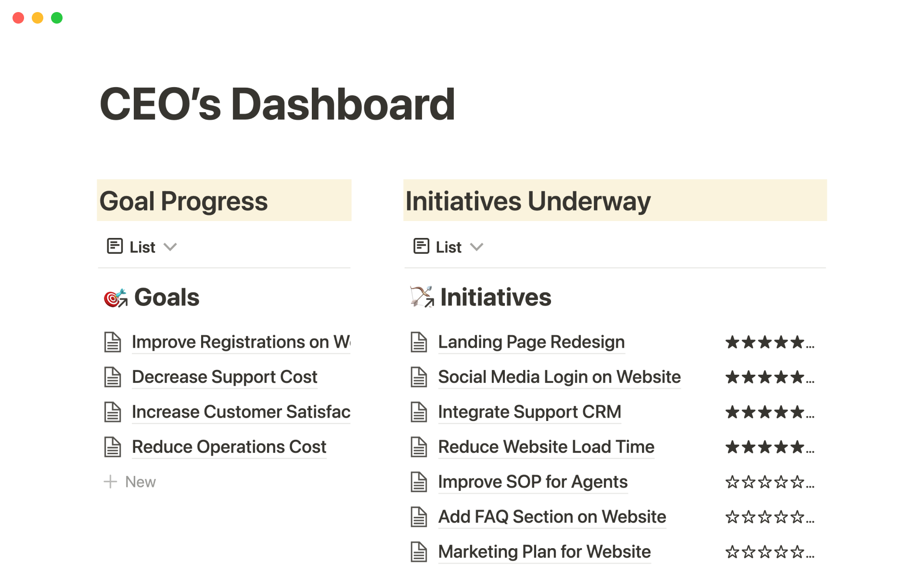Click the Goals target emoji icon

coord(115,298)
